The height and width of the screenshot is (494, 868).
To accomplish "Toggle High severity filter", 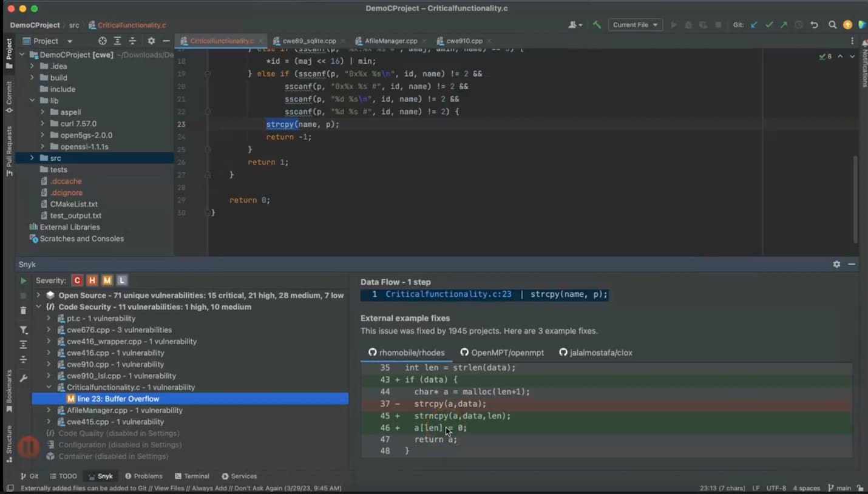I will pyautogui.click(x=92, y=280).
